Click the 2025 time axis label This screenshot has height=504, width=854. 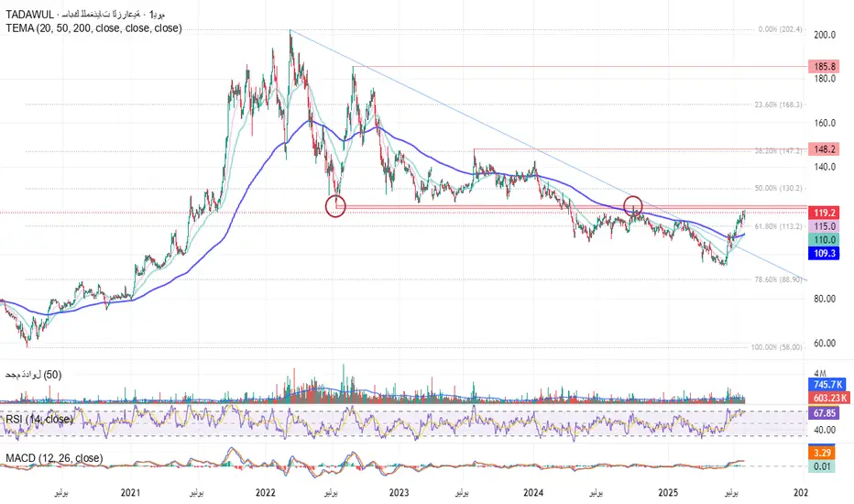pyautogui.click(x=668, y=493)
